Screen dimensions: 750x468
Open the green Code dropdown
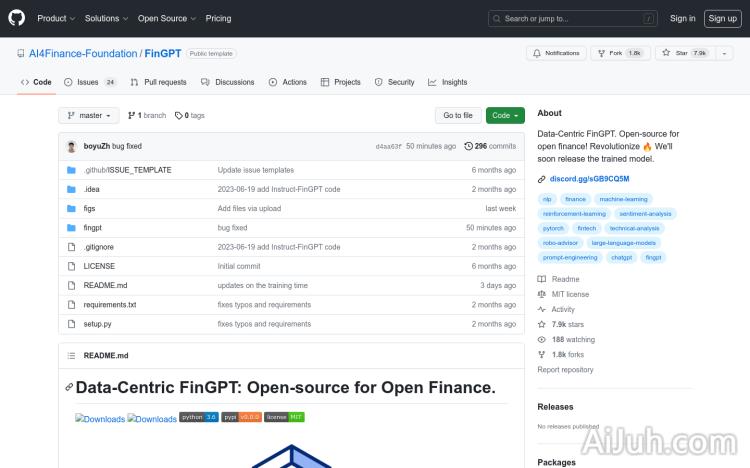coord(506,115)
